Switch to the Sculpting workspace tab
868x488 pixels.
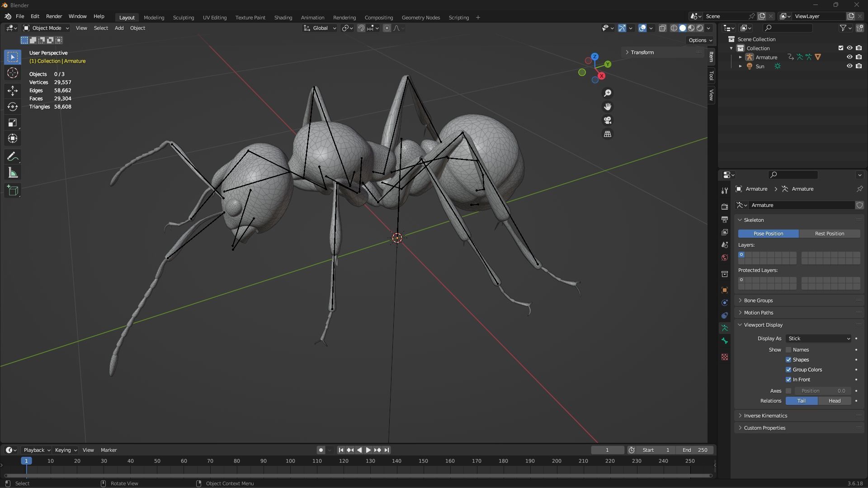coord(184,18)
